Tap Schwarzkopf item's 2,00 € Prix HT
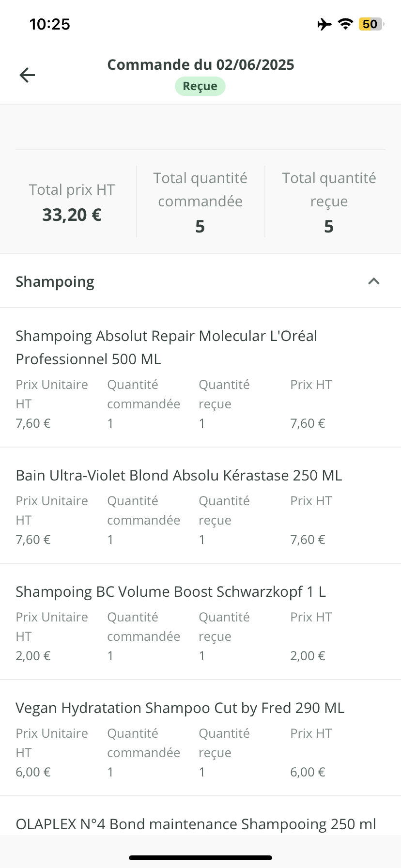 308,656
